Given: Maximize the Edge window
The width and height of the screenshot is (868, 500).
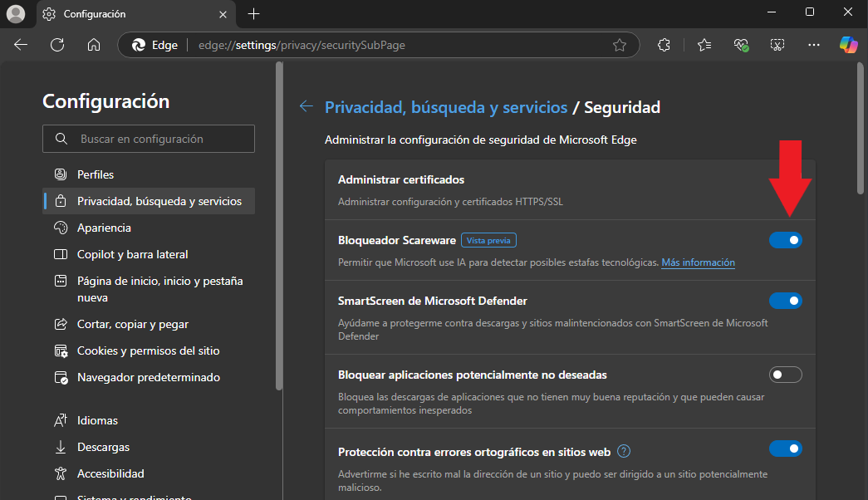Looking at the screenshot, I should (x=810, y=12).
